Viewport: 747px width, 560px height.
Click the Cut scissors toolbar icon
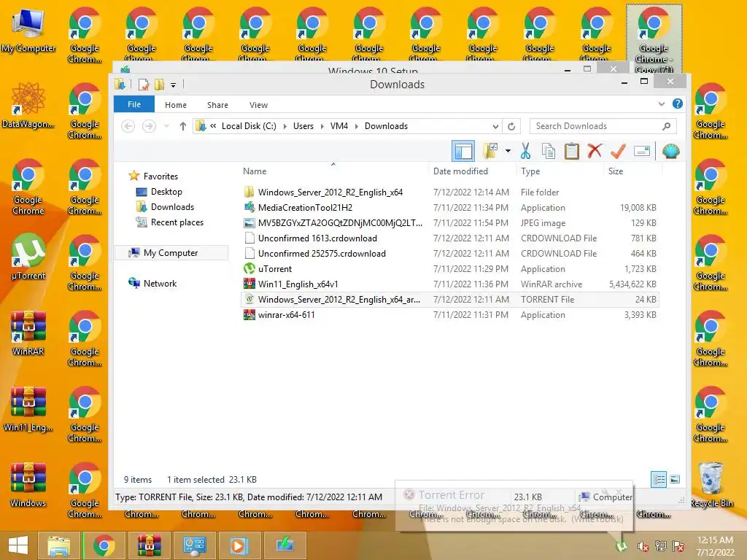point(525,151)
